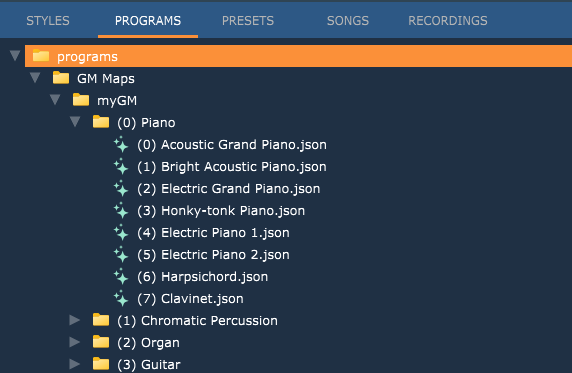572x373 pixels.
Task: Click sparkle icon of Clavinet.json
Action: tap(121, 299)
